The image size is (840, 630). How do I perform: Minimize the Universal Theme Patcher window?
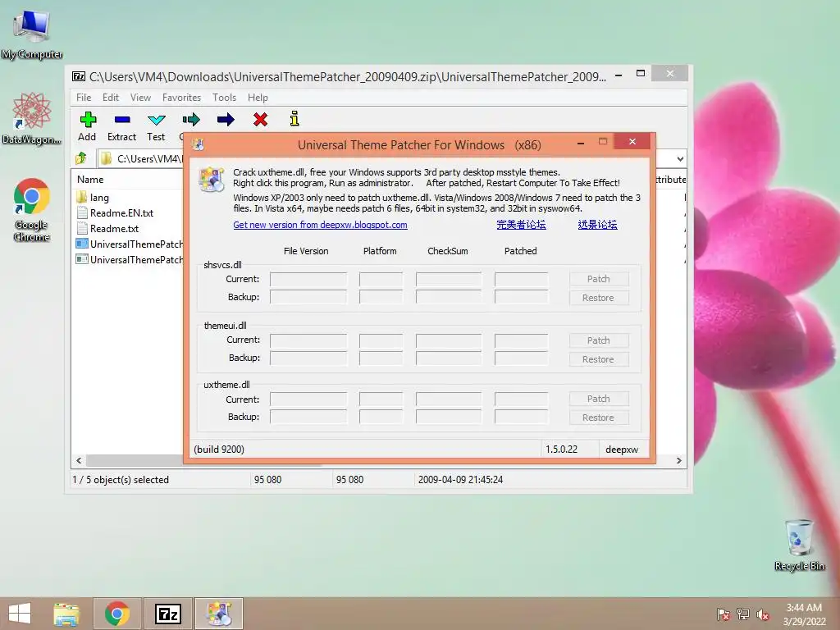pyautogui.click(x=581, y=143)
